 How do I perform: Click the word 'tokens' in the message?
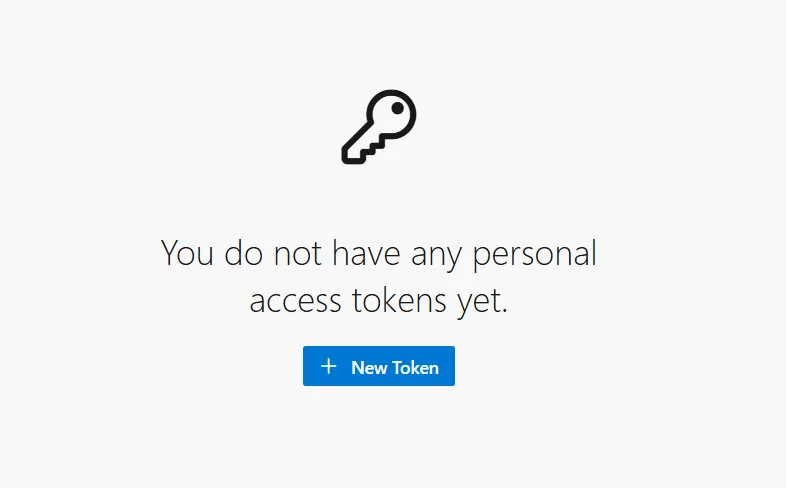pos(399,300)
